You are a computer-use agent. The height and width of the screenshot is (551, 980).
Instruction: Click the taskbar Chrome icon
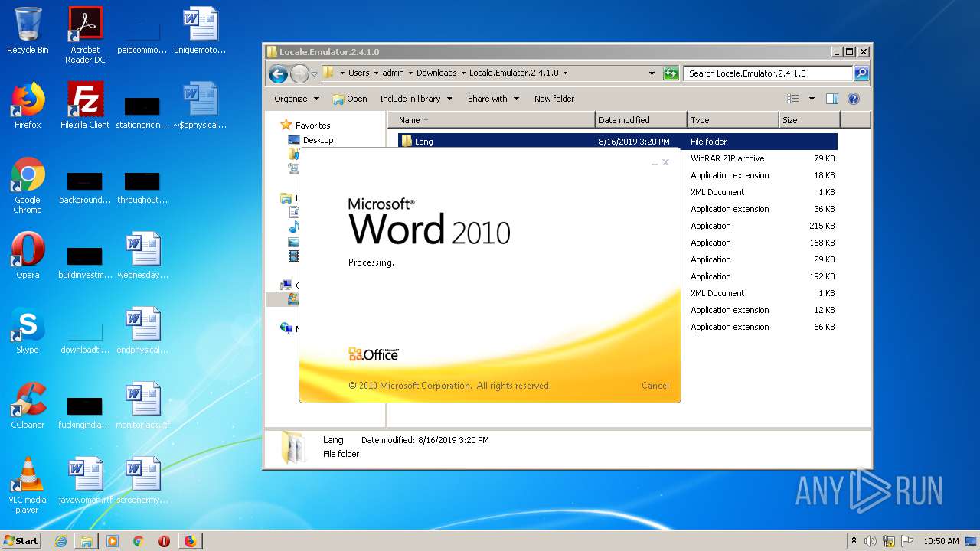coord(138,541)
